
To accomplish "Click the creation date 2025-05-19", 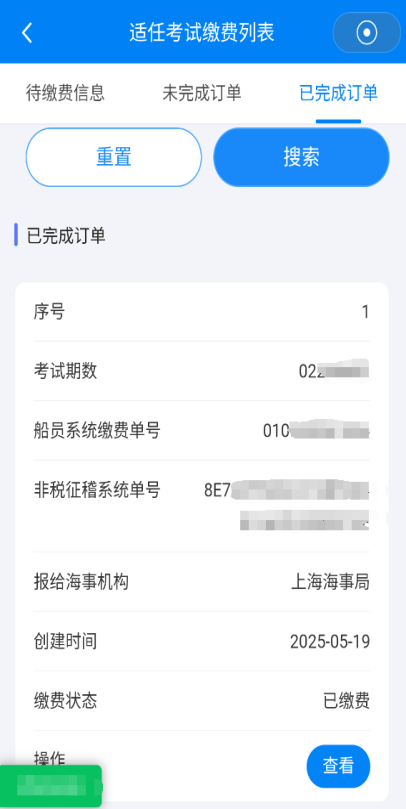I will 330,641.
